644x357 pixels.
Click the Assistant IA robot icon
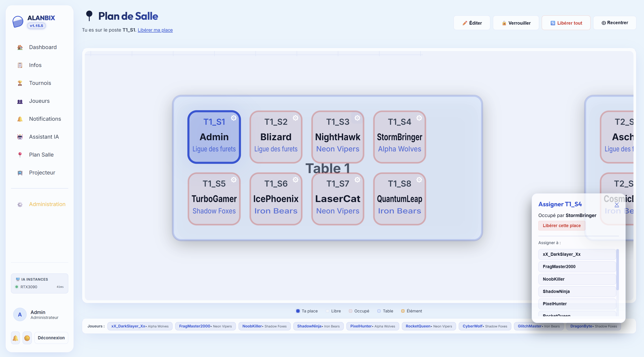tap(20, 137)
